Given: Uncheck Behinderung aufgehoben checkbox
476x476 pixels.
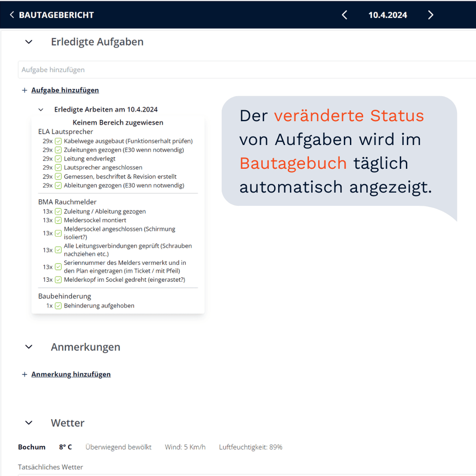Looking at the screenshot, I should (58, 305).
